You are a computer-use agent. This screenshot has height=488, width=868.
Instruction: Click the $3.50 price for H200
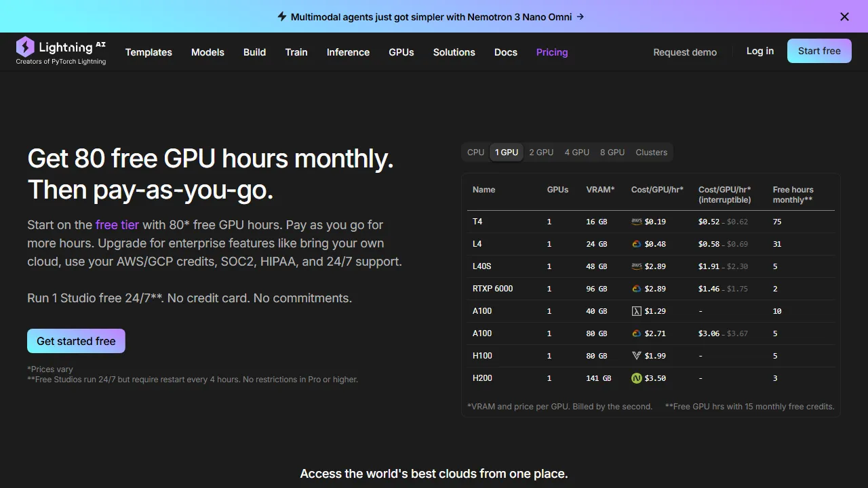click(655, 378)
